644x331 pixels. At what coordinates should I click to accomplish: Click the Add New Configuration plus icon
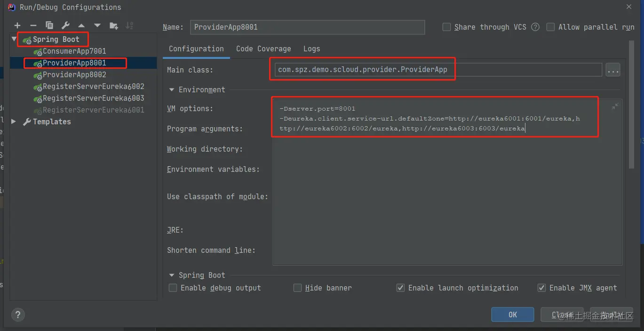coord(17,25)
